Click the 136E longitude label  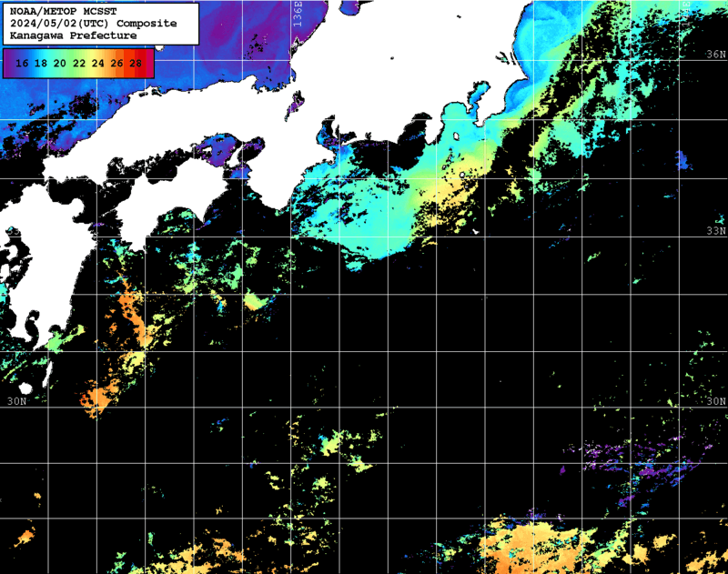[298, 16]
